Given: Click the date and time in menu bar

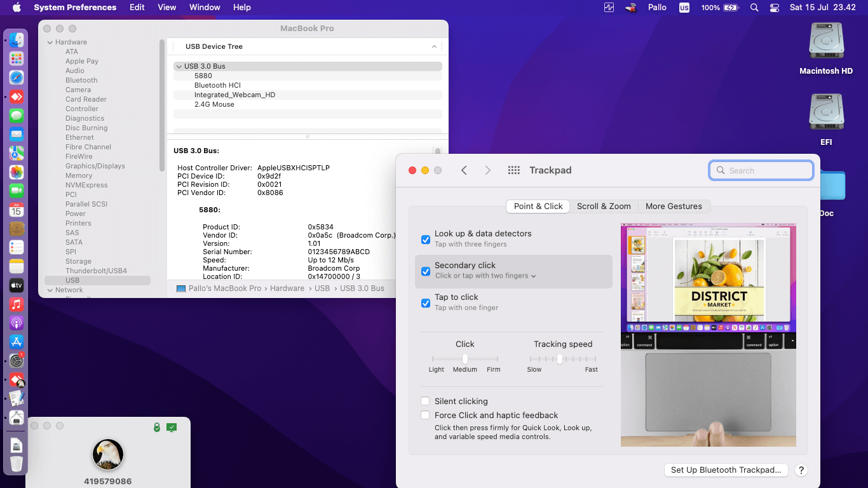Looking at the screenshot, I should (x=824, y=8).
